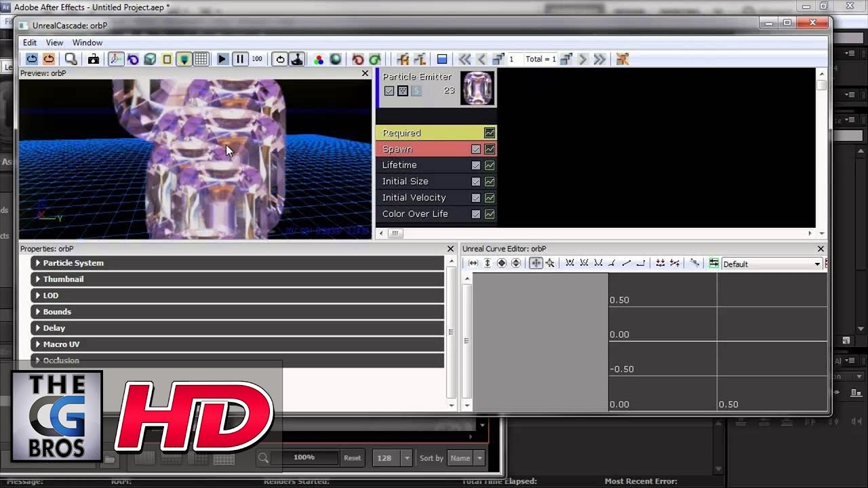Jump to lowest LOD double-left arrows
This screenshot has height=488, width=868.
[465, 60]
